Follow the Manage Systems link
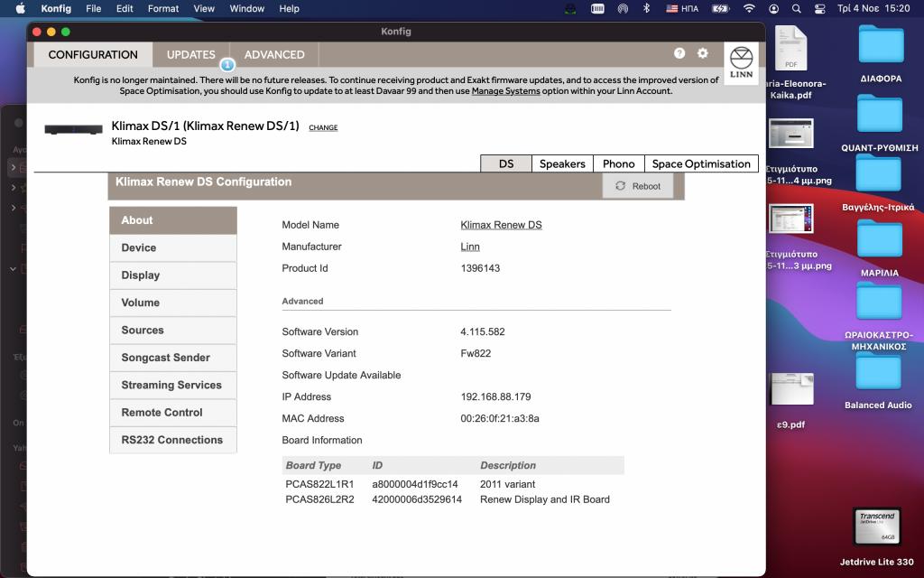 [x=505, y=91]
